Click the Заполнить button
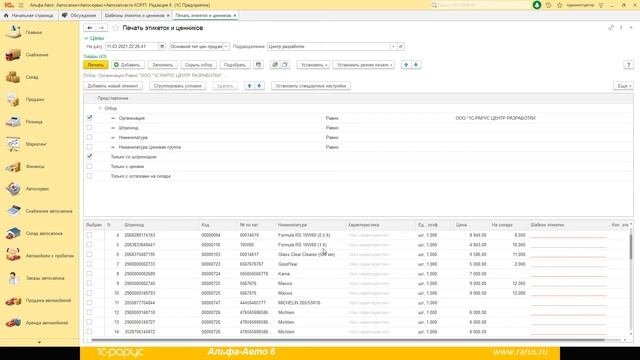 162,65
